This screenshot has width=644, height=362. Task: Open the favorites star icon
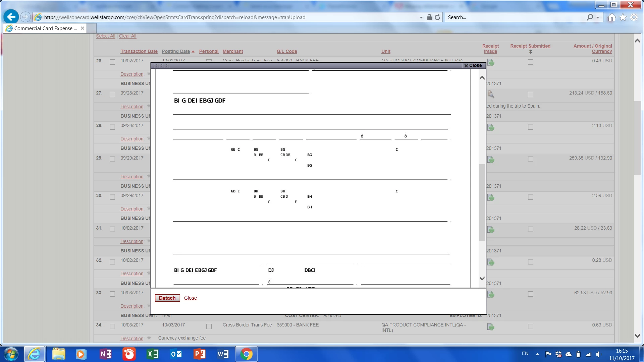click(x=623, y=17)
